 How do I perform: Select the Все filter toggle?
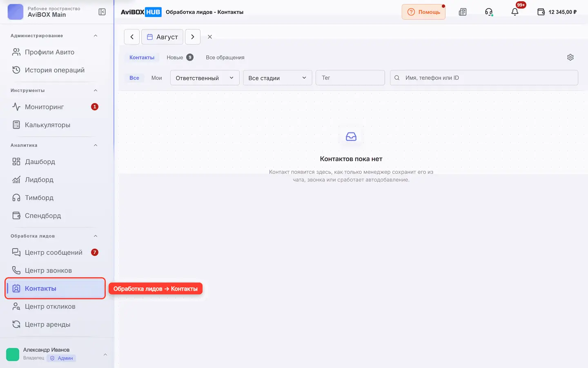pos(134,78)
